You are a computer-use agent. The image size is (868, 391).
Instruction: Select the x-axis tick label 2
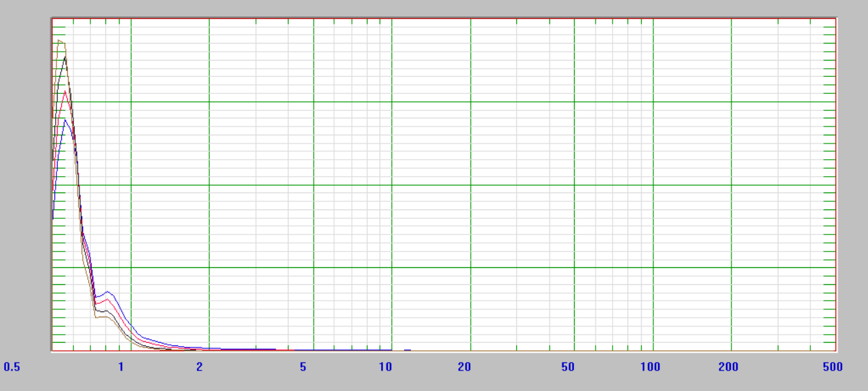[x=200, y=367]
